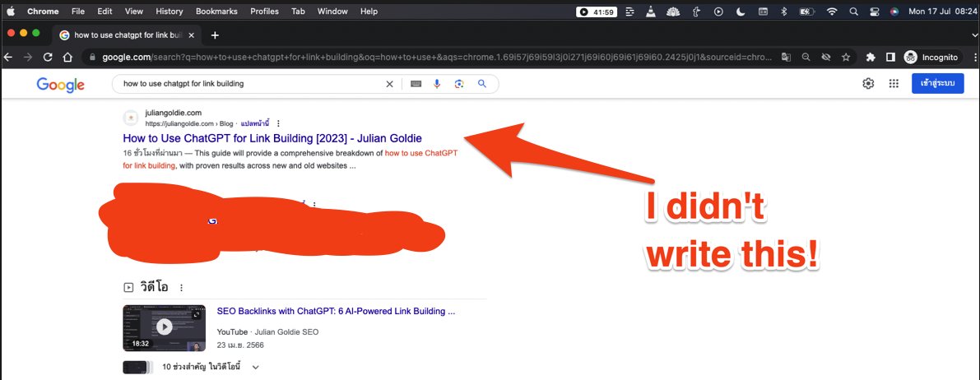
Task: Click the date and time 'Mon 17 Jul 08:24'
Action: [942, 12]
